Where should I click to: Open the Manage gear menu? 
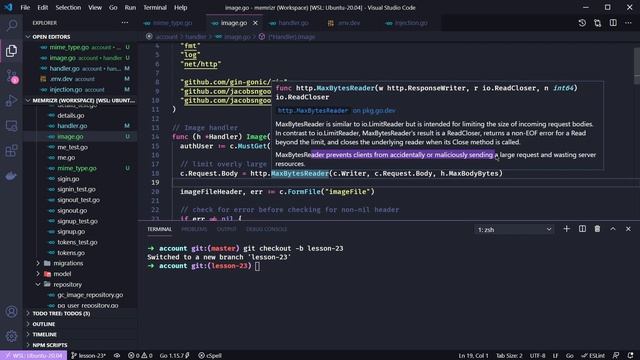[x=11, y=336]
